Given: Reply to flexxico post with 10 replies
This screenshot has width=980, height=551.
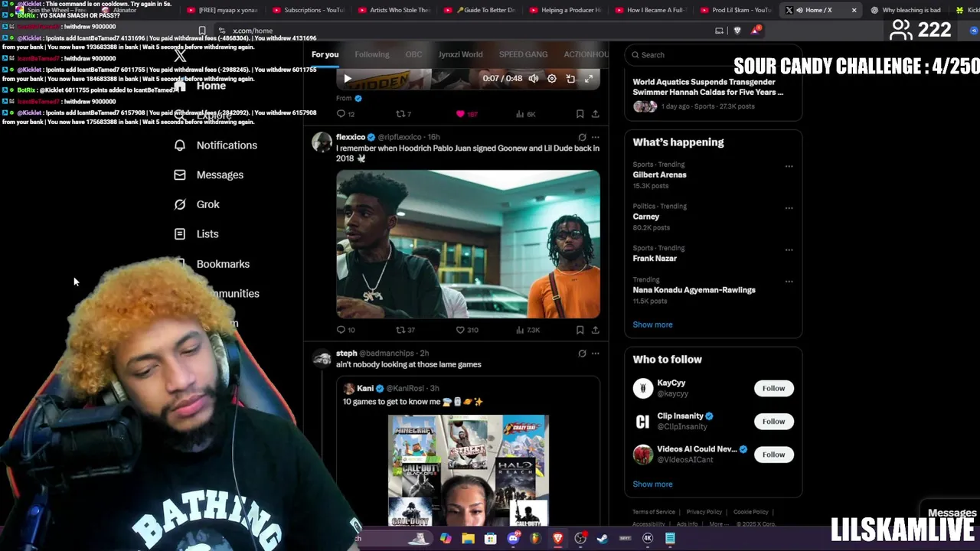Looking at the screenshot, I should click(x=345, y=330).
